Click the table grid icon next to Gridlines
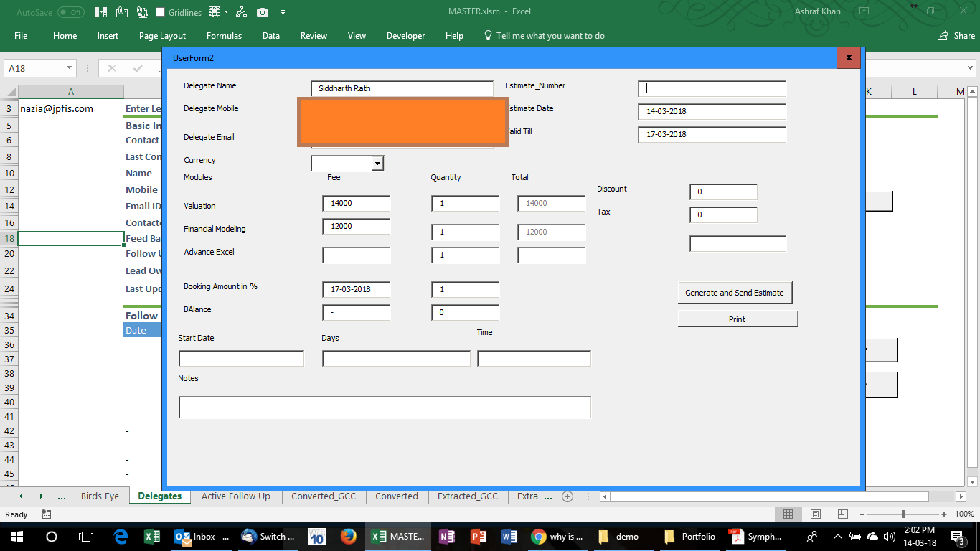The width and height of the screenshot is (980, 551). point(215,12)
